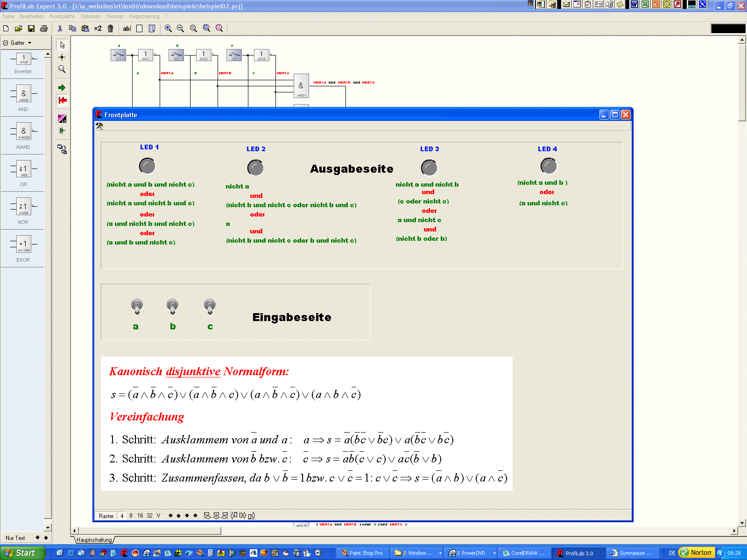Switch to Paint Shop Pro in taskbar
The image size is (747, 560).
pyautogui.click(x=362, y=553)
